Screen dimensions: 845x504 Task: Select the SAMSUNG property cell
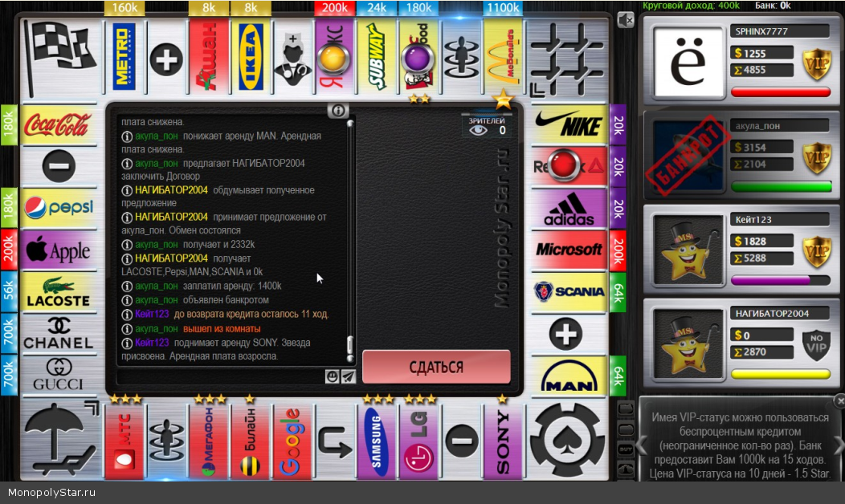pyautogui.click(x=377, y=441)
